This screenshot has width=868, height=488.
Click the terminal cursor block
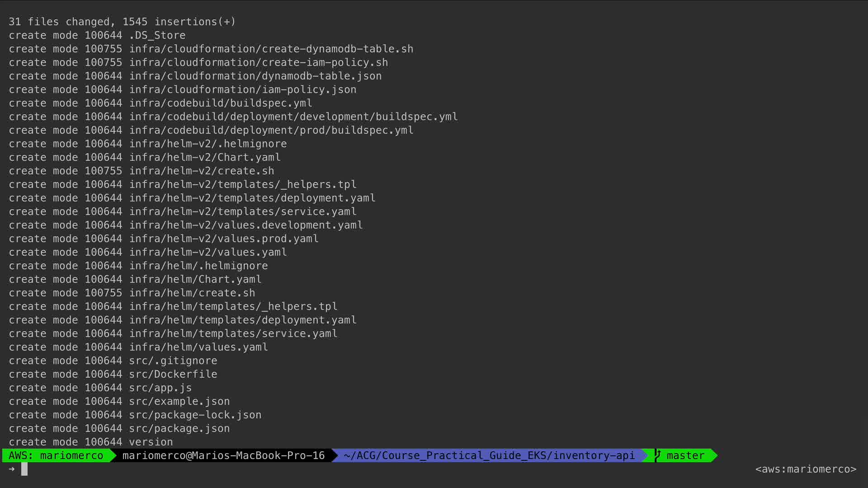24,469
